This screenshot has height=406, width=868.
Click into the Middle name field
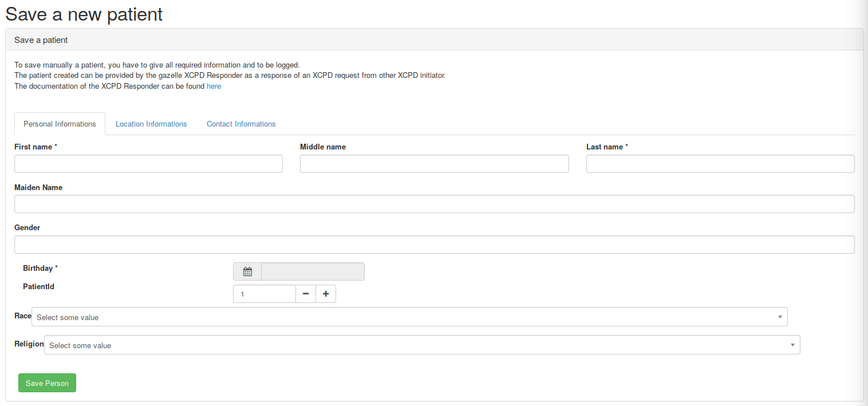[434, 164]
